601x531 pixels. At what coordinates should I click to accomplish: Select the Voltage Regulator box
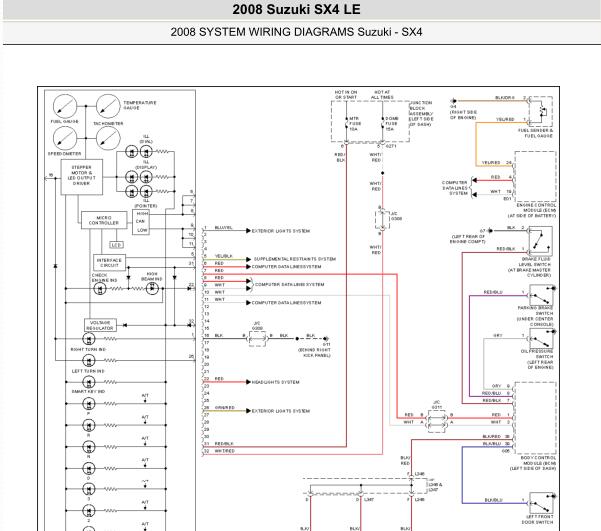coord(100,325)
